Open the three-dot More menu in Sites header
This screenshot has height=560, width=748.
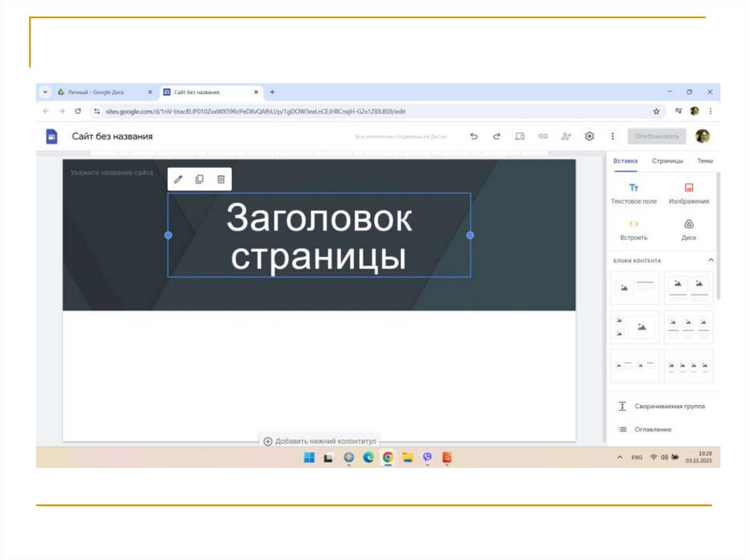point(613,137)
